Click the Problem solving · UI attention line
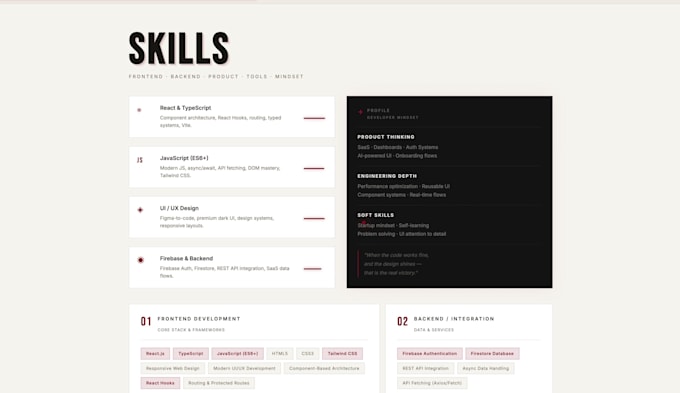The width and height of the screenshot is (680, 393). coord(402,234)
